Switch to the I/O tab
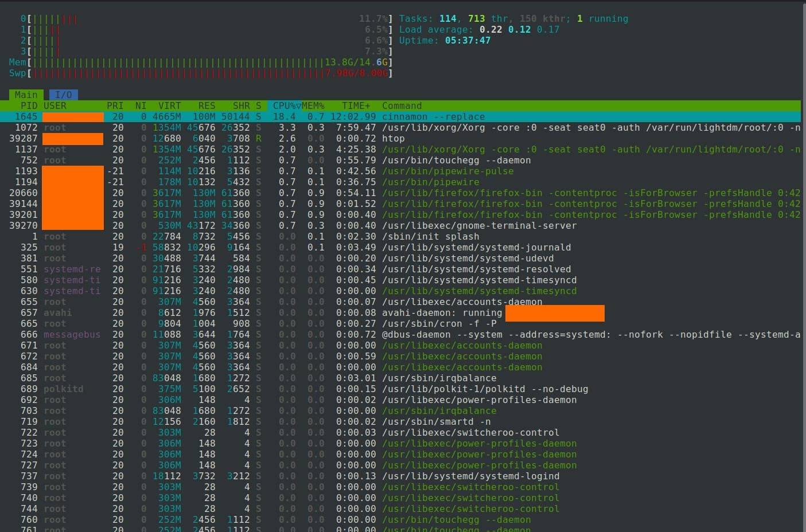The height and width of the screenshot is (532, 806). [x=63, y=95]
